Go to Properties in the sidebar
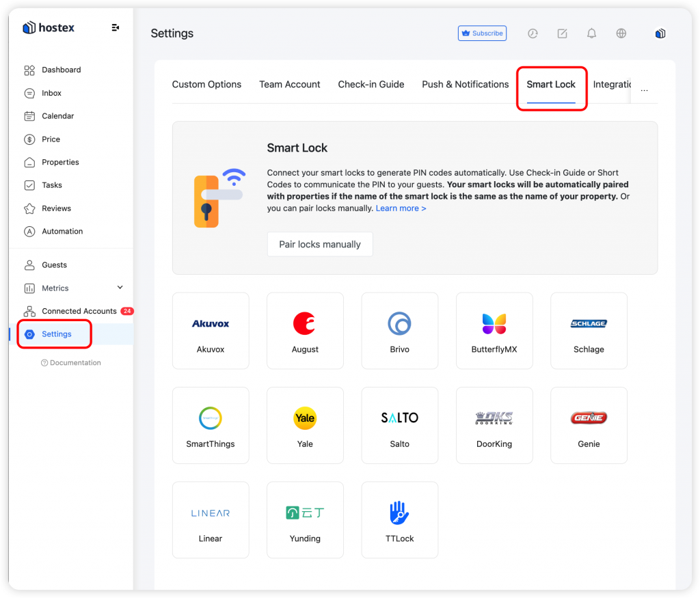Screen dimensions: 700x598 60,162
